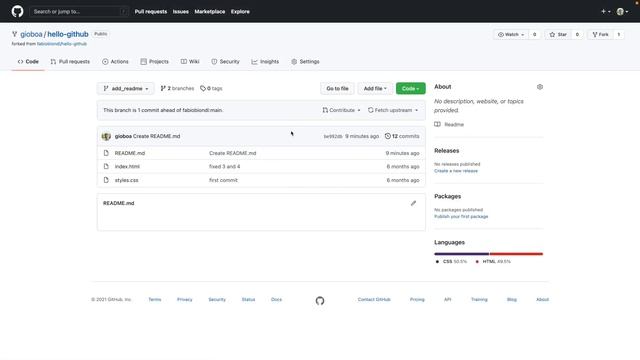Switch to the repository Pull requests tab
This screenshot has width=640, height=360.
click(70, 62)
